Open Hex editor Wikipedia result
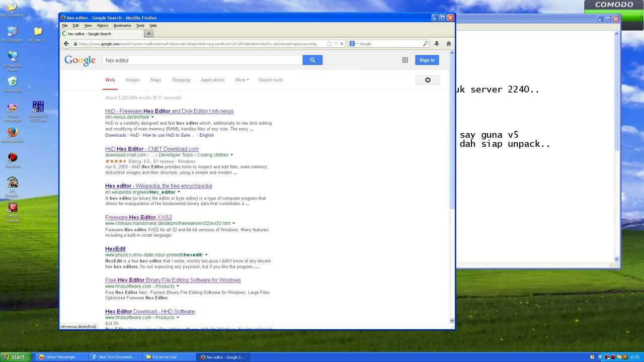Viewport: 644px width, 362px height. click(158, 186)
